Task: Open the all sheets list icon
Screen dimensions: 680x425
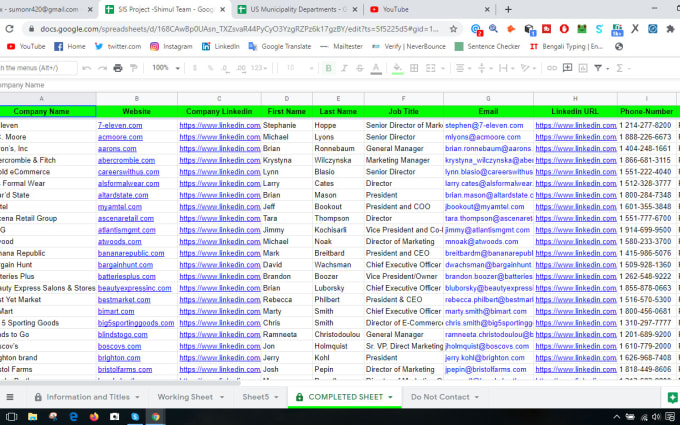Action: point(10,397)
